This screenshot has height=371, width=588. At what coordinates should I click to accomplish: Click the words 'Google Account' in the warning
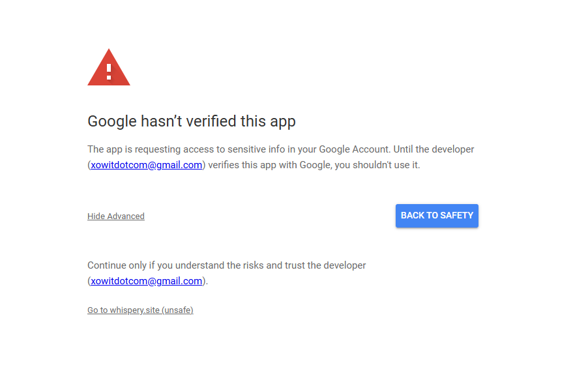point(355,149)
